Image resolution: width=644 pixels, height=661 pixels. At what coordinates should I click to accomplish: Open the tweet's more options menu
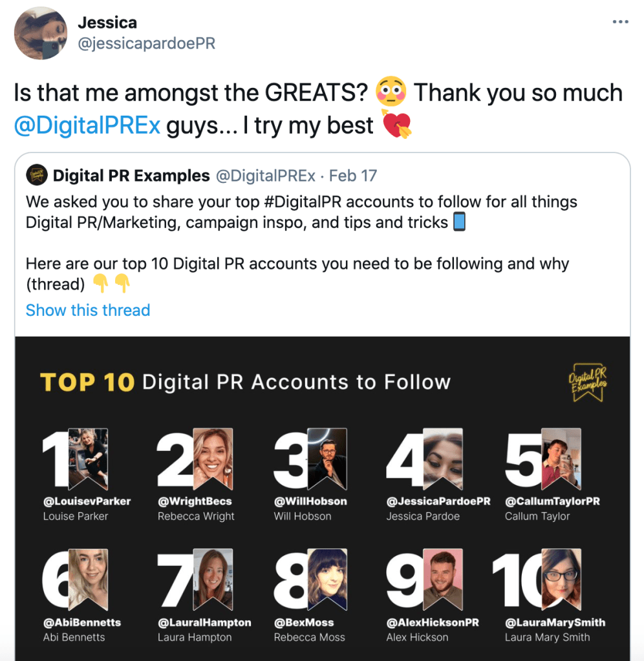[x=620, y=23]
